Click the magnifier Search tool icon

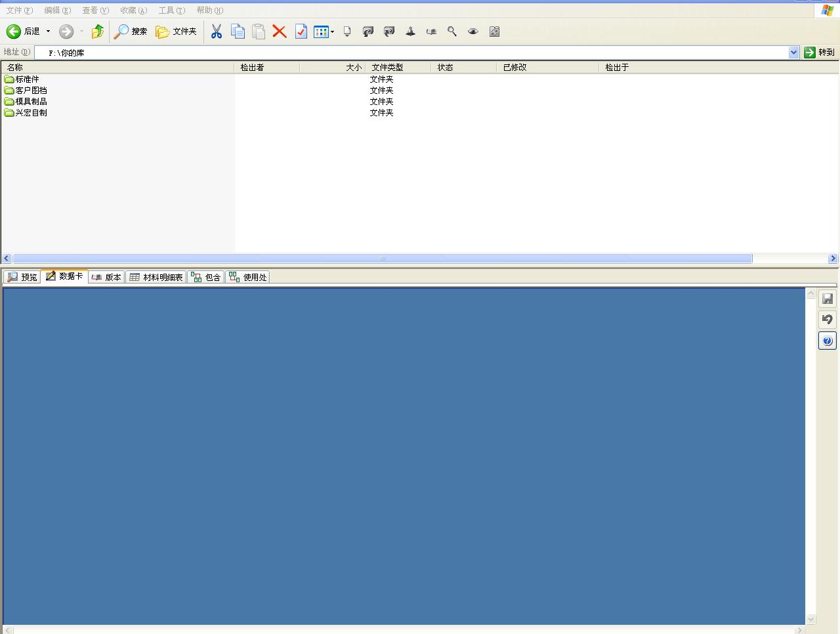click(452, 32)
